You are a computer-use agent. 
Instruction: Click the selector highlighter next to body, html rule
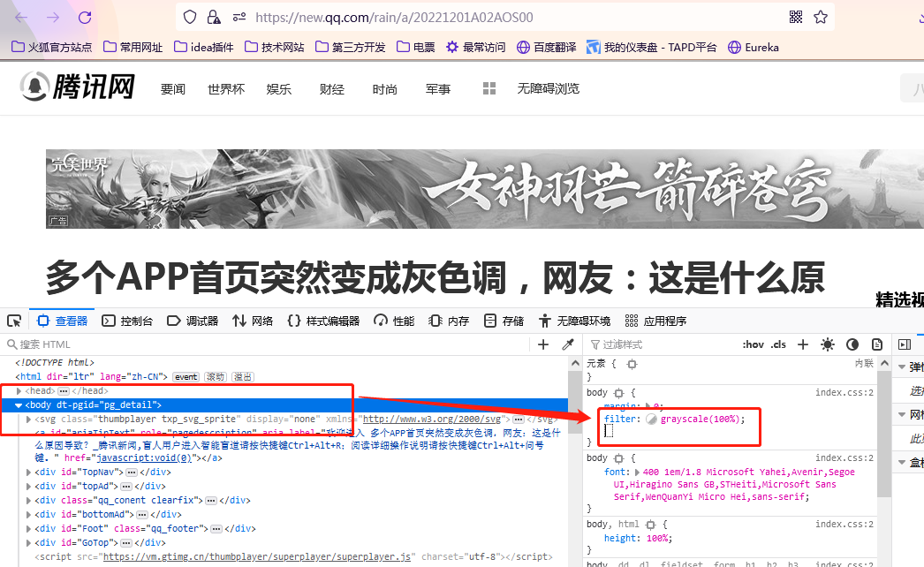click(650, 524)
